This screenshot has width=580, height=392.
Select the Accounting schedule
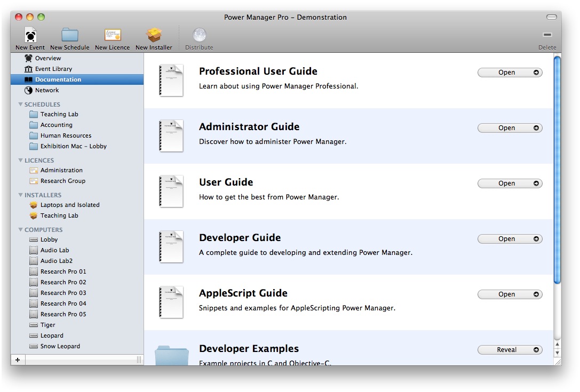[x=77, y=125]
